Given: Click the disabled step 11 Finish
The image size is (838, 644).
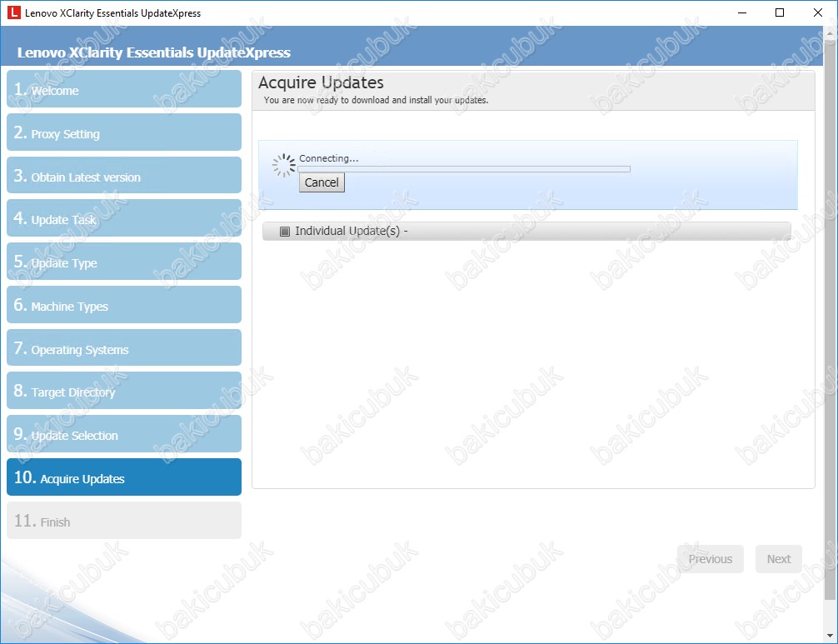Looking at the screenshot, I should (124, 521).
